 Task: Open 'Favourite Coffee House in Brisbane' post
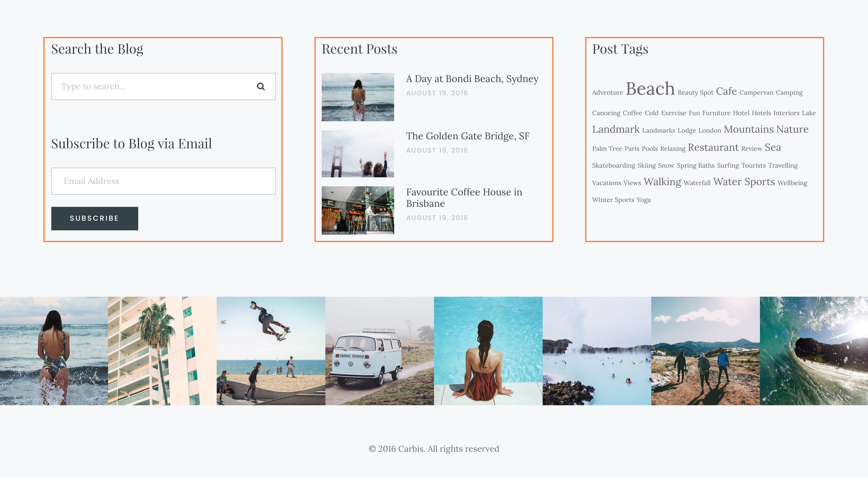pos(464,197)
